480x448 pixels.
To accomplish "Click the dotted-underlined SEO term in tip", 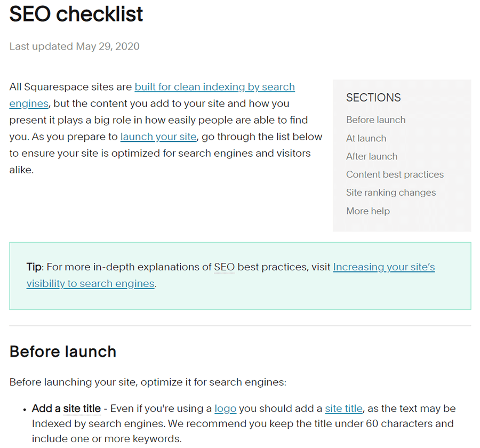I will tap(225, 267).
